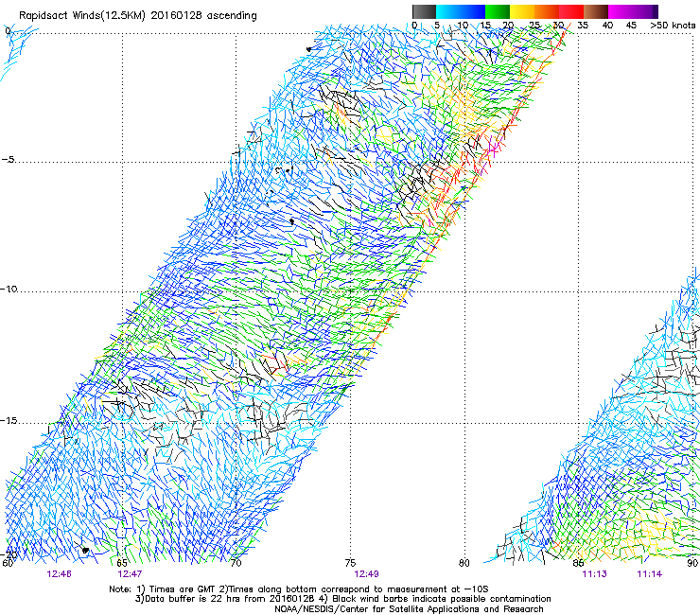Click the '60' longitude axis label
Screen dimensions: 700x615
8,563
